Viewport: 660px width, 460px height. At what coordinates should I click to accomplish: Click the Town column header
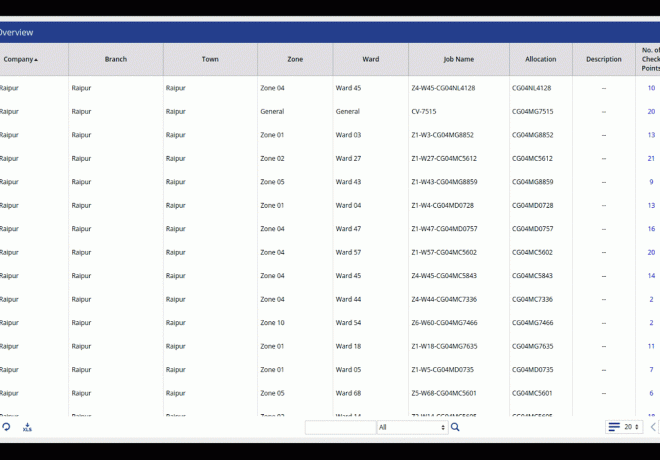[x=210, y=59]
